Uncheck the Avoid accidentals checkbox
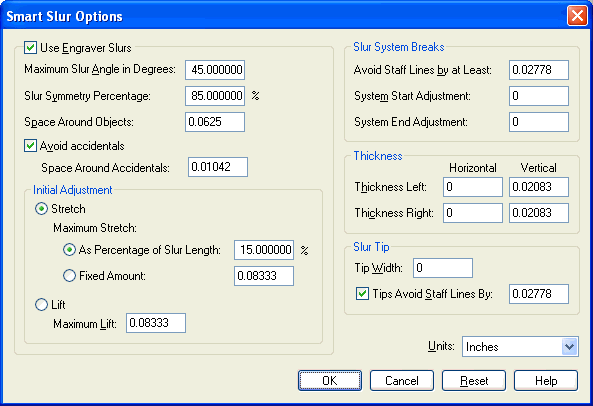The width and height of the screenshot is (593, 406). point(30,146)
